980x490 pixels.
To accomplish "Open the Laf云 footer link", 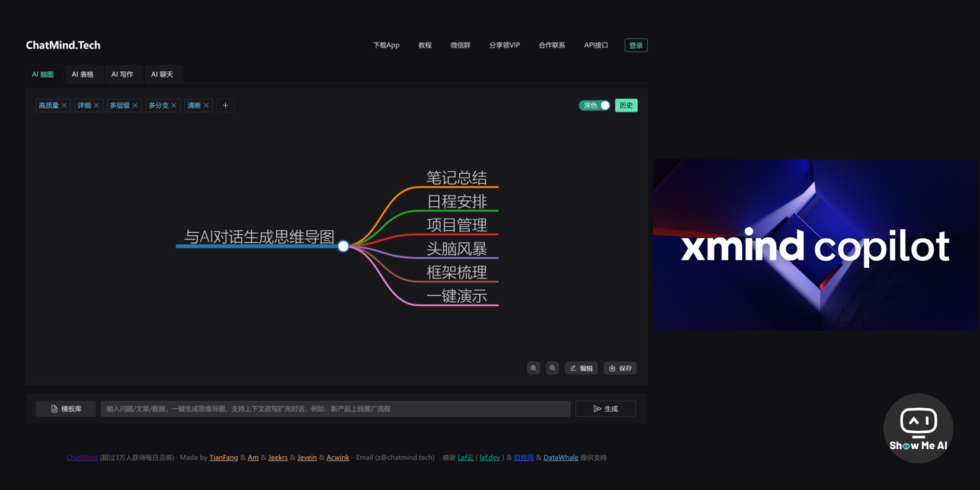I will coord(465,457).
